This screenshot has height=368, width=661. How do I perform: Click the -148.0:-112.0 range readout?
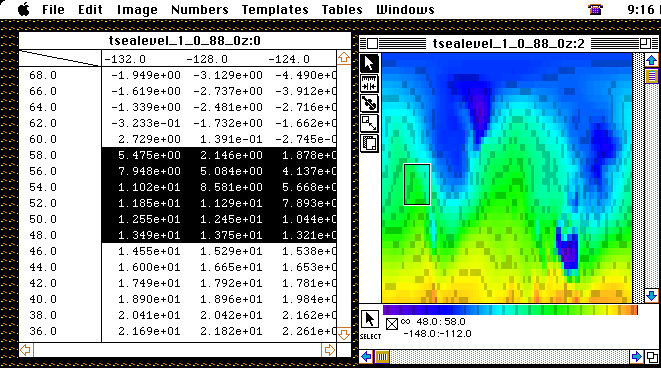click(x=437, y=334)
